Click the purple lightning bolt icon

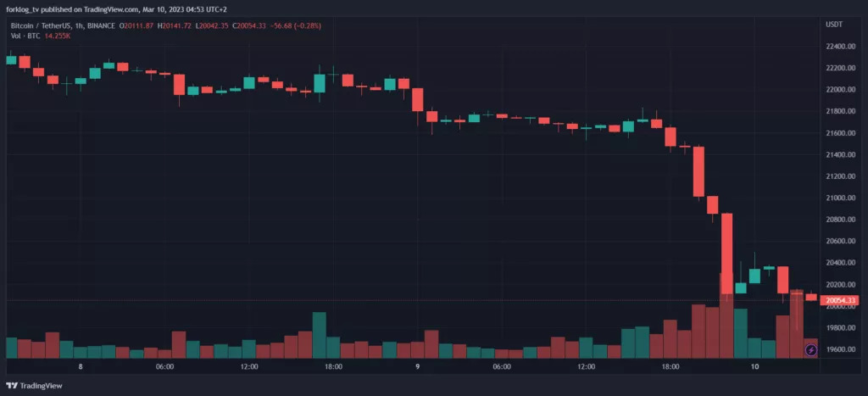(x=810, y=349)
